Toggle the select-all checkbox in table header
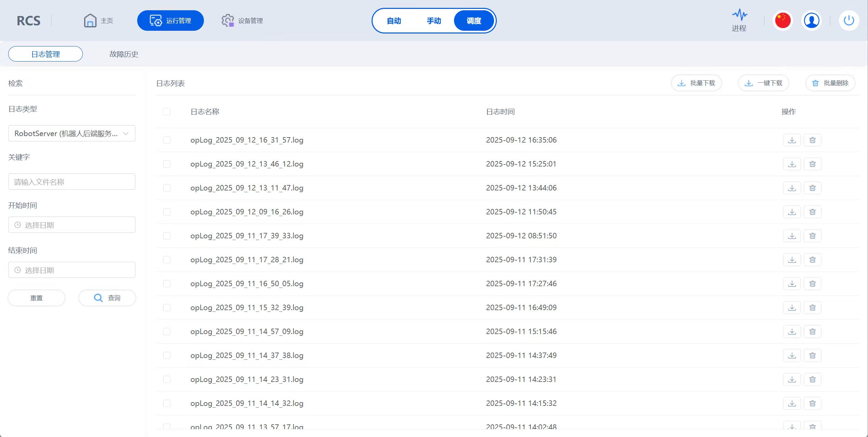The image size is (868, 437). pyautogui.click(x=167, y=112)
